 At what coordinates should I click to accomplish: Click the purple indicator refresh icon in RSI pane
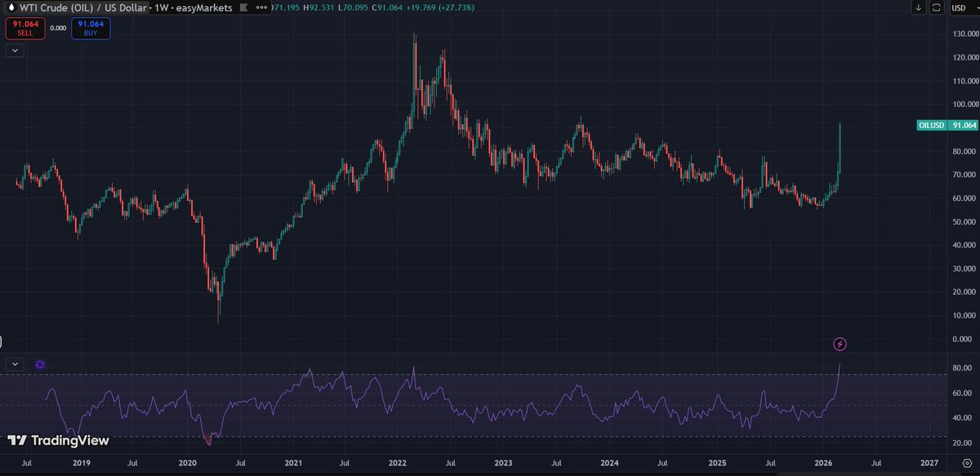tap(40, 364)
